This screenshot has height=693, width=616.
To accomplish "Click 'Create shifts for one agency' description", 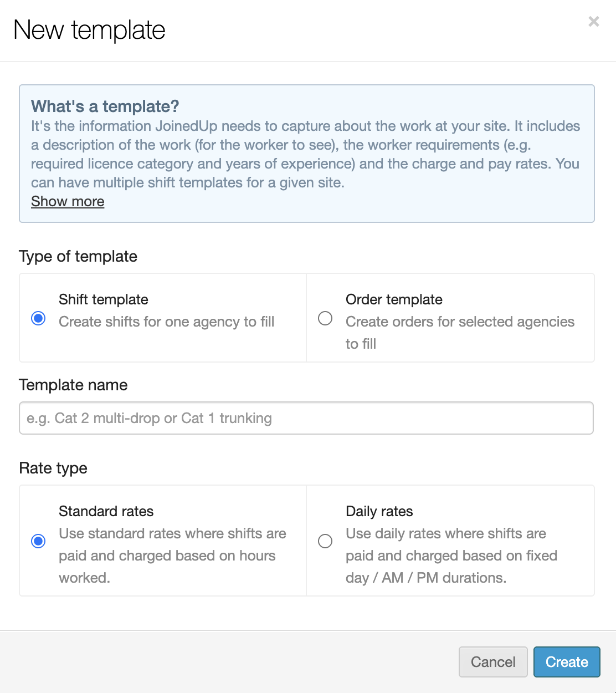I will pos(166,322).
